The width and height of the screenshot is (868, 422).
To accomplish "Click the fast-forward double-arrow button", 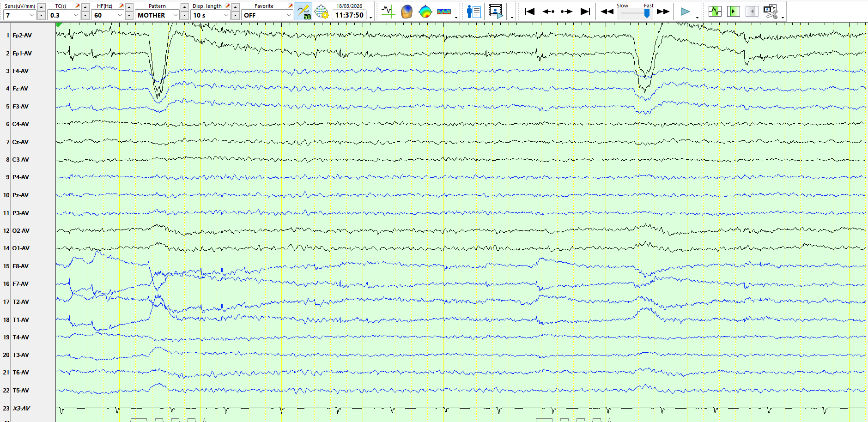I will point(663,12).
